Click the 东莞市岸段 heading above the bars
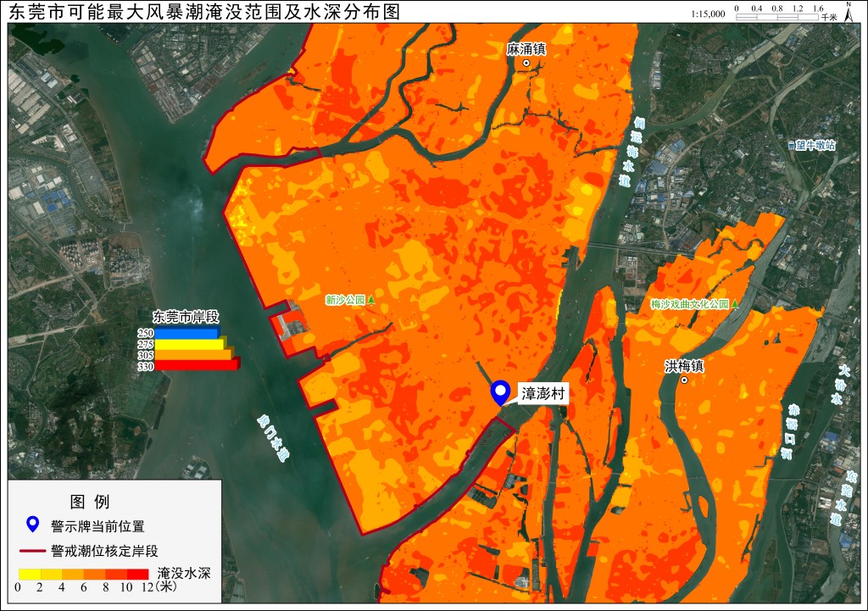The width and height of the screenshot is (868, 611). (186, 317)
